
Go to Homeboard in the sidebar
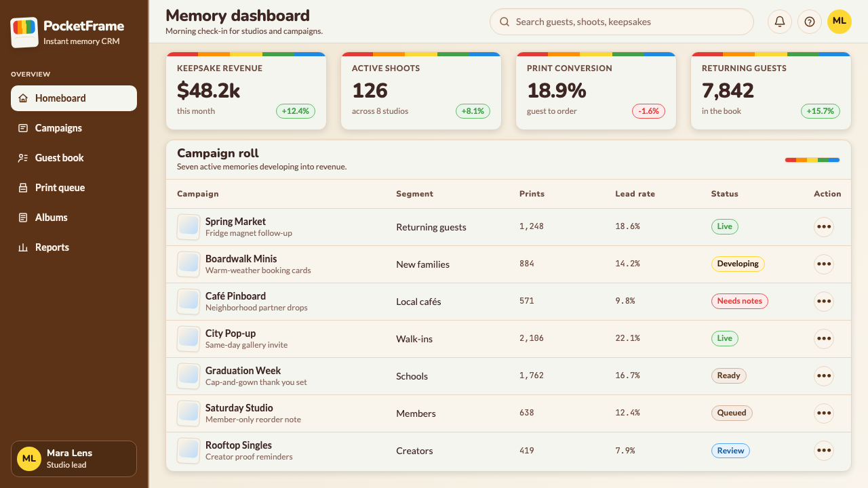(x=74, y=98)
